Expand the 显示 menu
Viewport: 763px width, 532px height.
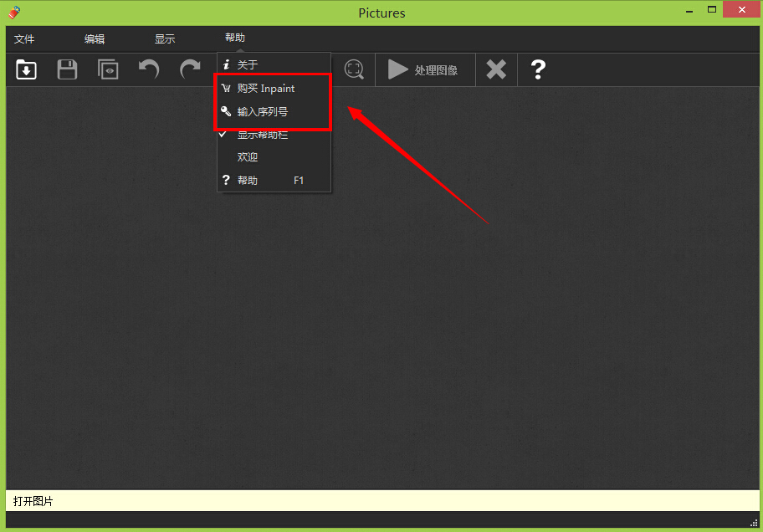click(165, 39)
